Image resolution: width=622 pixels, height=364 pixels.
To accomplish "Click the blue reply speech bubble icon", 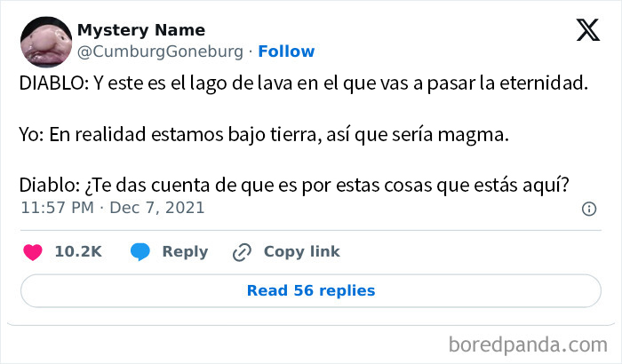I will pos(140,252).
